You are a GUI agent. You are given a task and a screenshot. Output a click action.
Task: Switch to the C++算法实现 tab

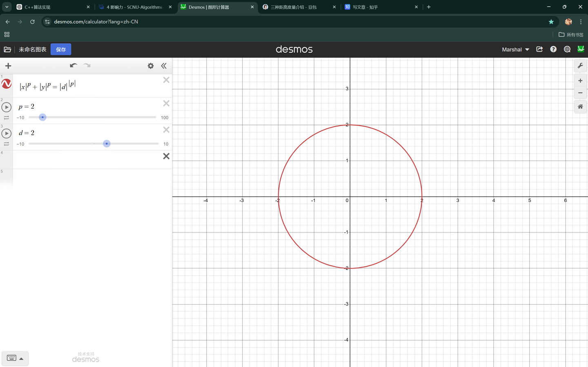(x=38, y=7)
